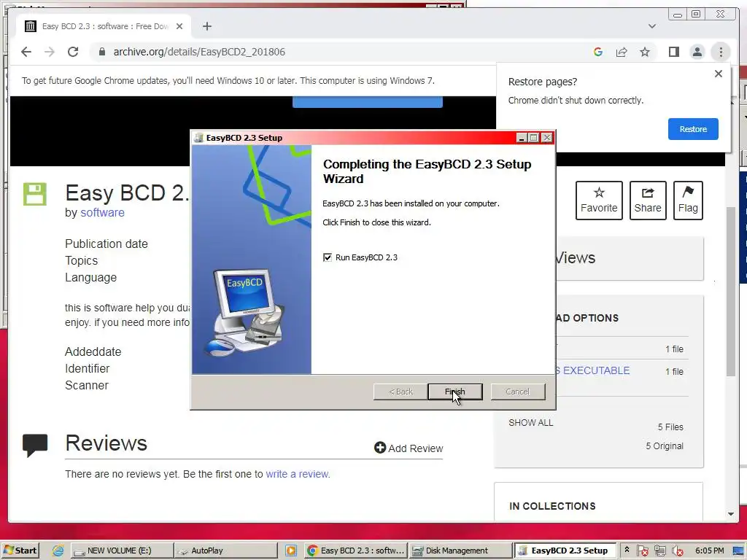
Task: Click the floppy disk software icon
Action: (35, 194)
